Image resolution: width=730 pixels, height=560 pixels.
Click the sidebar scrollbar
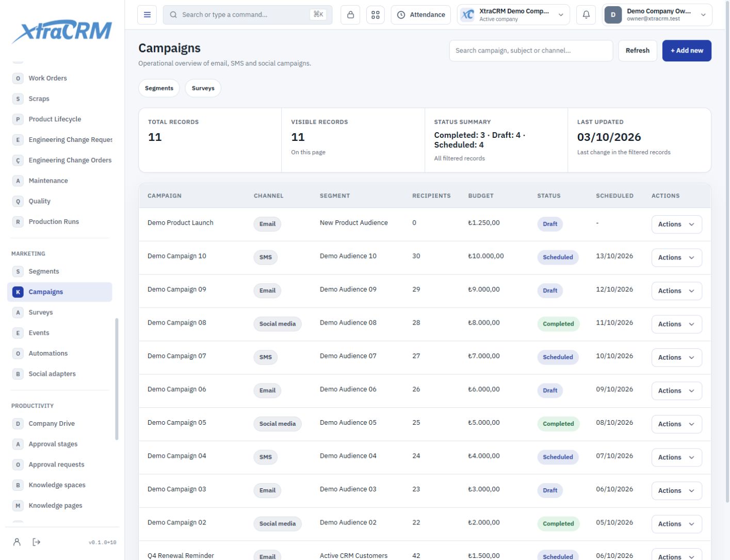(117, 379)
